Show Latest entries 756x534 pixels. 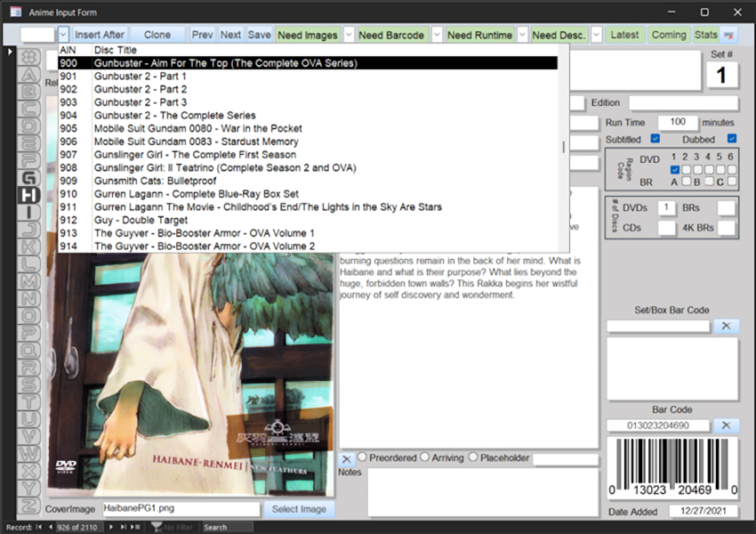[625, 35]
